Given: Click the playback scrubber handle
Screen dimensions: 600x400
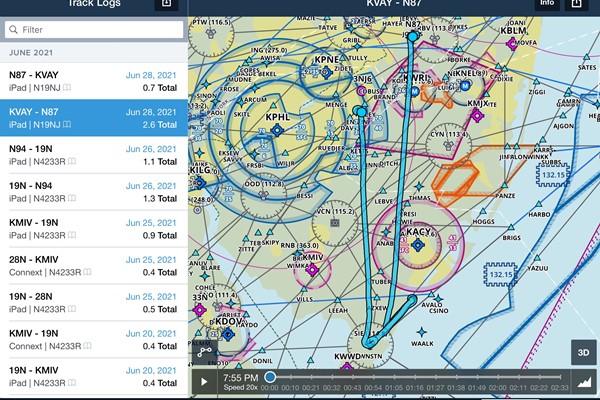Looking at the screenshot, I should (271, 377).
